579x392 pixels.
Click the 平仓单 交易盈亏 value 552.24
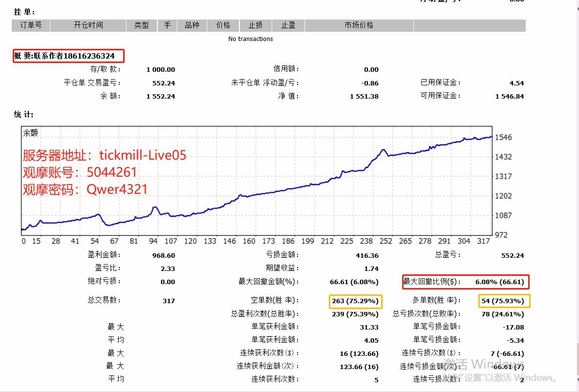click(164, 83)
